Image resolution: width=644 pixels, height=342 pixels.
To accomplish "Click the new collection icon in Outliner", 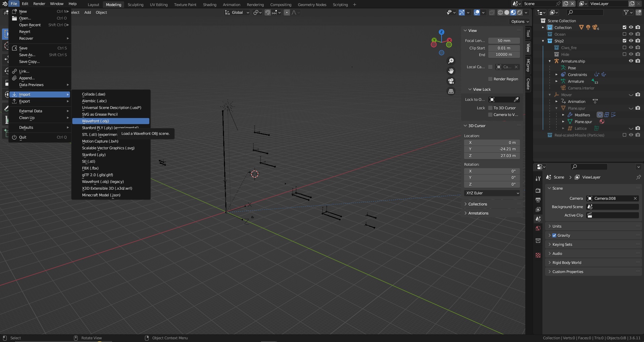I will (638, 12).
